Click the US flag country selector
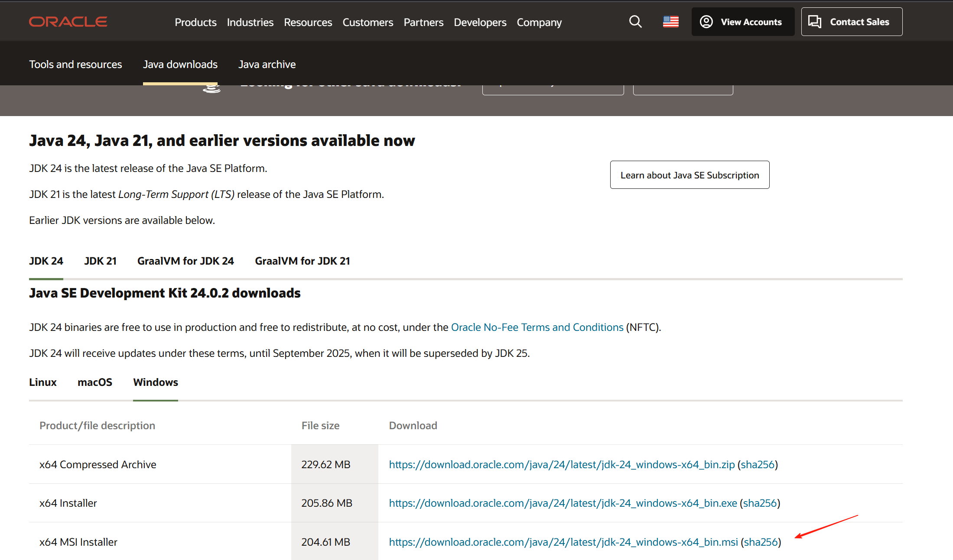The image size is (953, 560). click(x=670, y=22)
